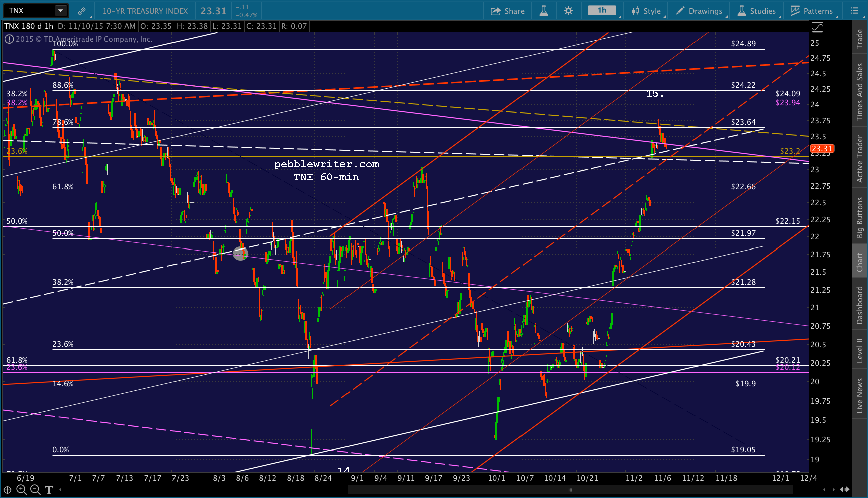Click the info icon by the copyright notice
This screenshot has height=498, width=868.
[9, 39]
